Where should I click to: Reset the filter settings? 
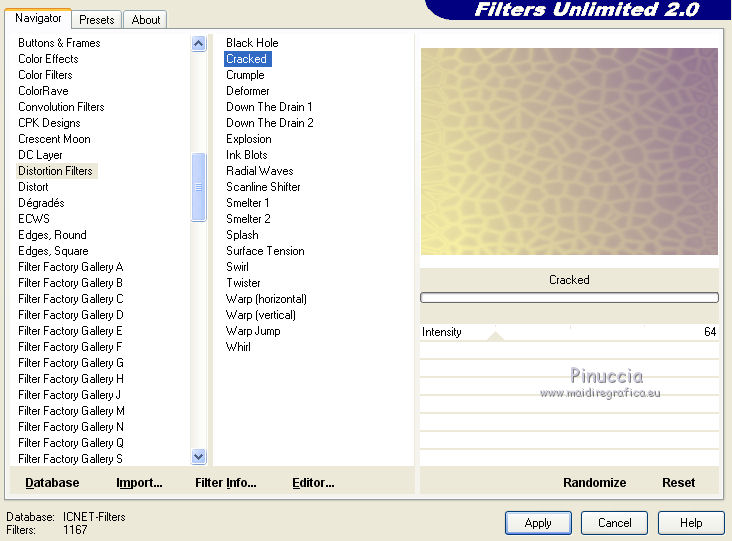click(x=678, y=483)
